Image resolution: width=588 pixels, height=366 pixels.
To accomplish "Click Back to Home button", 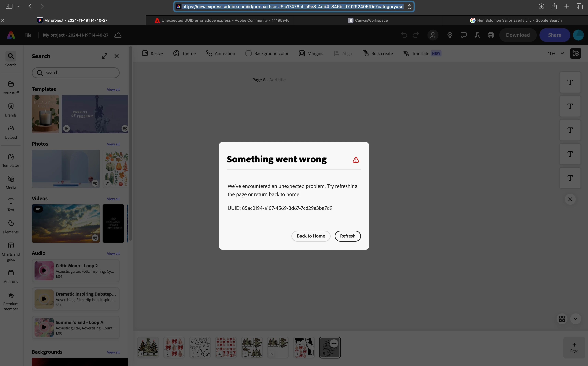I will tap(311, 236).
